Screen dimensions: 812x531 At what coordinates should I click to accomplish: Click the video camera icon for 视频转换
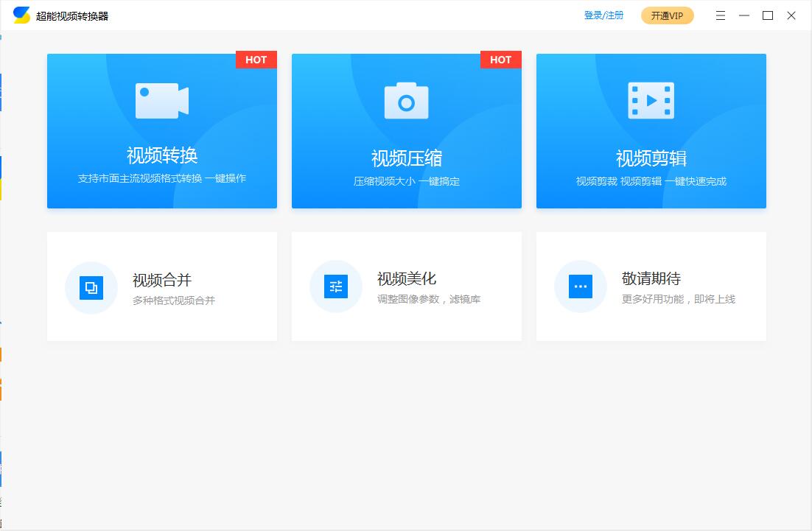pos(161,101)
